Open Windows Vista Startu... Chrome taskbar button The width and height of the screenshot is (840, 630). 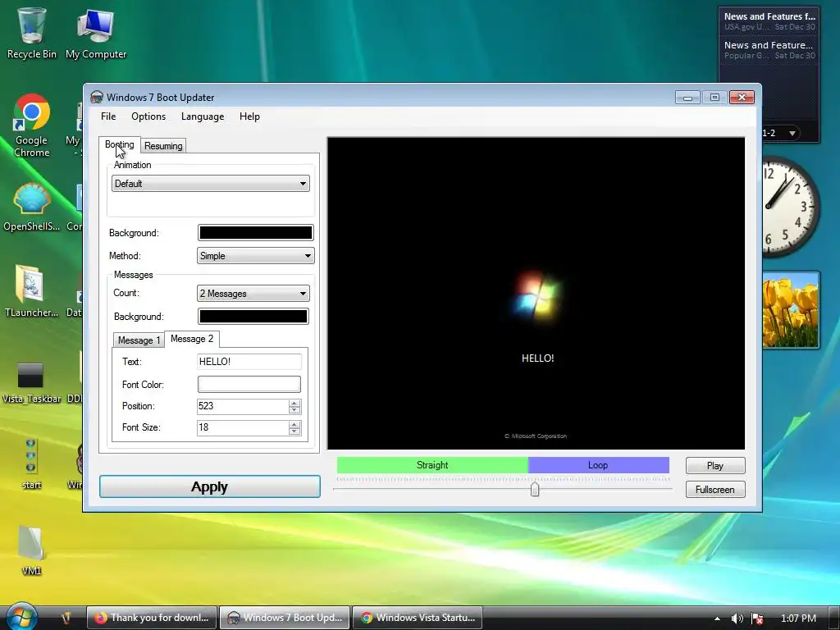click(x=418, y=618)
